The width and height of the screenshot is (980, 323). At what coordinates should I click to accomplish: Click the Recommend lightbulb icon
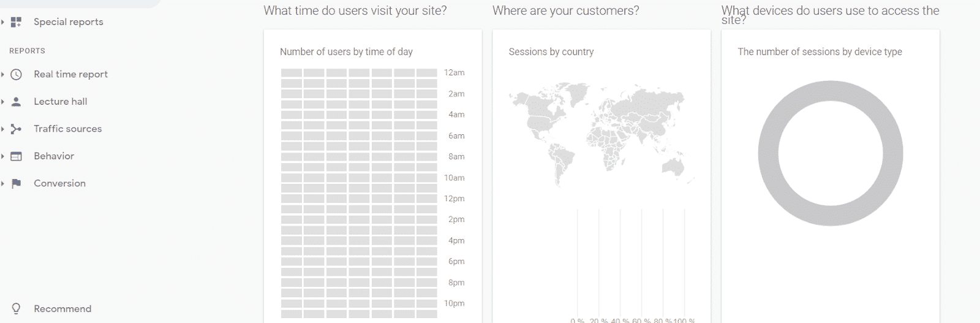(x=17, y=309)
